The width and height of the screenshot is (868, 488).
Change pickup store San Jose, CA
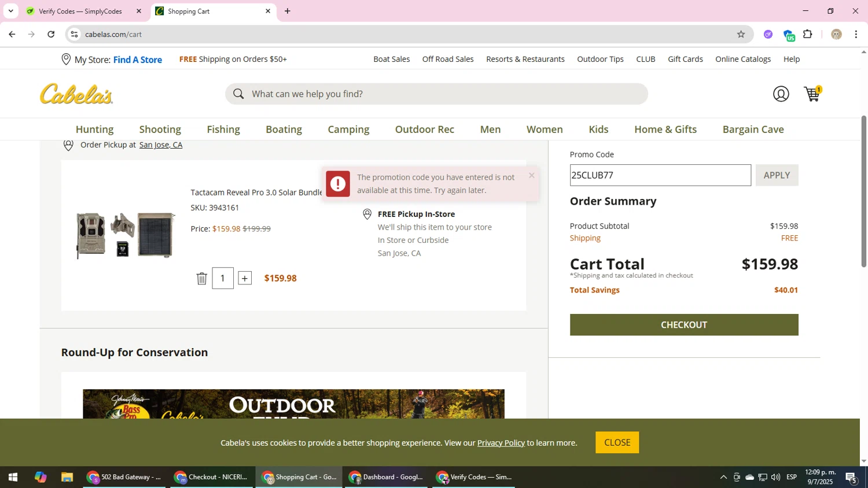click(161, 145)
